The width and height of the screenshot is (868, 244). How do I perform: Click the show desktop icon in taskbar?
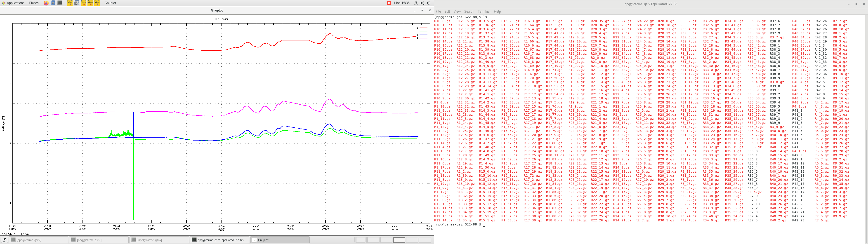click(x=4, y=240)
